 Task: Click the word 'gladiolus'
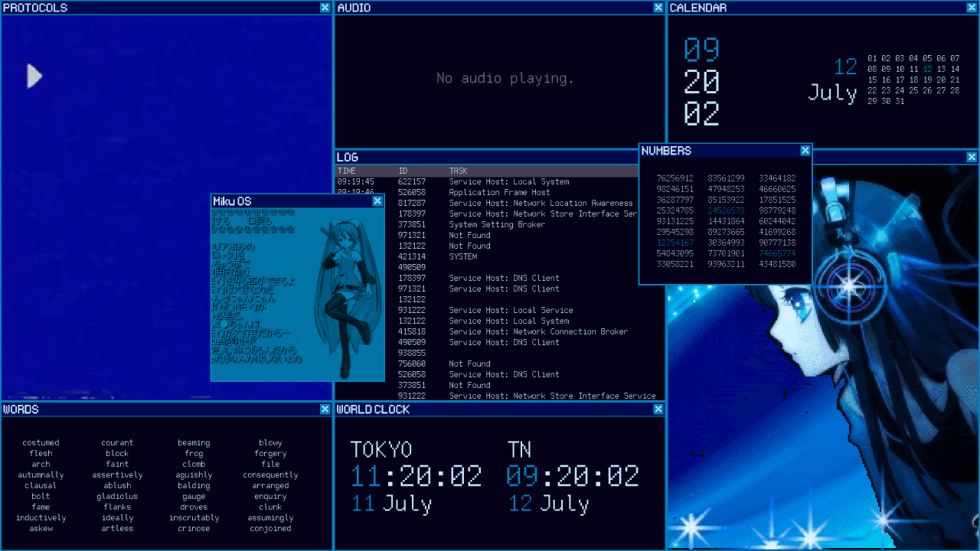117,497
